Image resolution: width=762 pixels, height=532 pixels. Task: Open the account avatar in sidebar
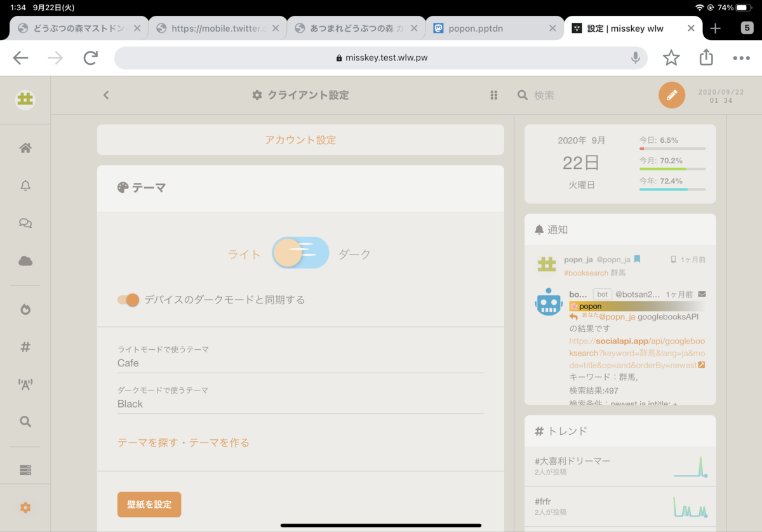(x=25, y=100)
